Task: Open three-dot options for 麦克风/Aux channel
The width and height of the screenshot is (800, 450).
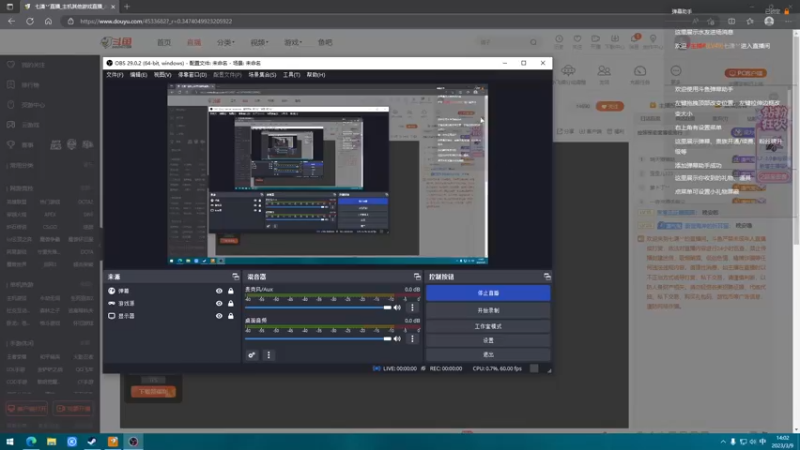Action: (412, 308)
